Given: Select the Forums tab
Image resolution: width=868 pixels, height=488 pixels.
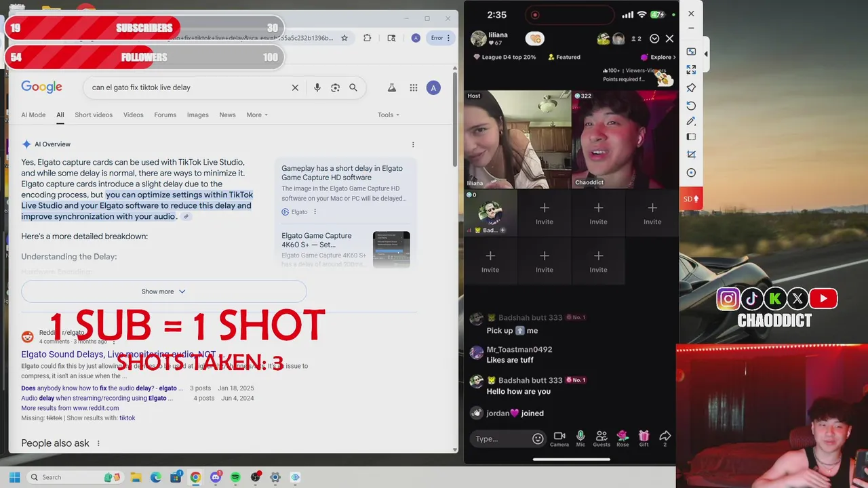Looking at the screenshot, I should coord(165,115).
